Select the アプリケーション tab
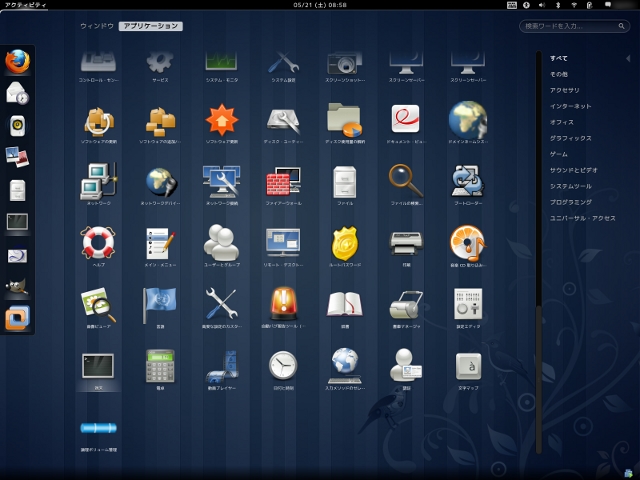The image size is (640, 480). [151, 26]
